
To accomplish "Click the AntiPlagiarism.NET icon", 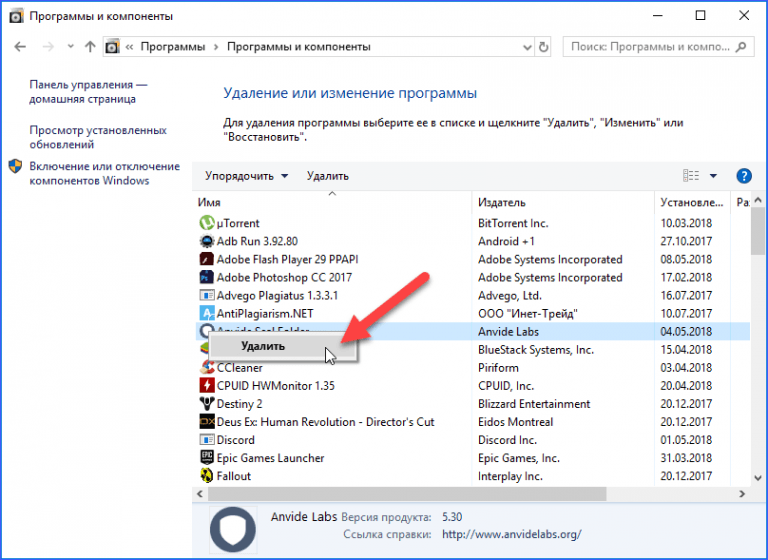I will 207,314.
